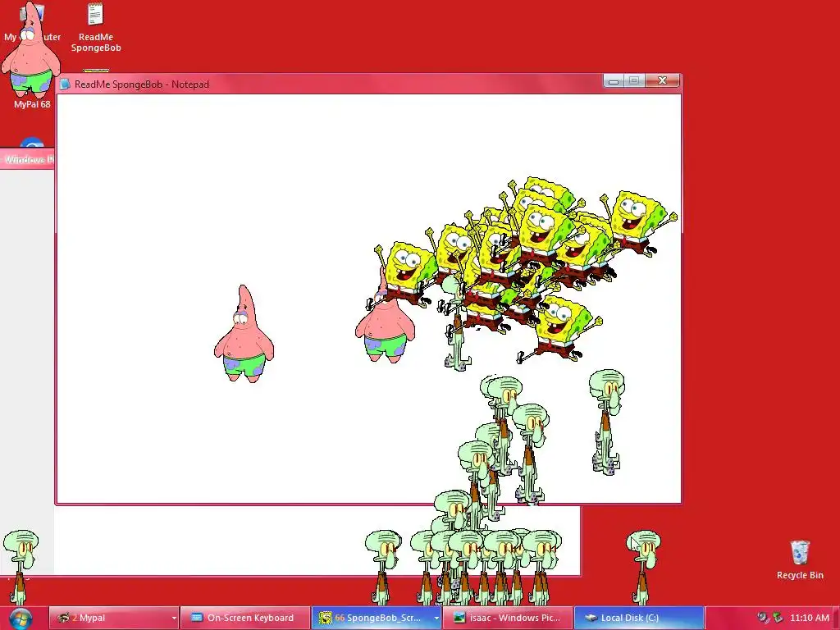
Task: Expand the SpongeBob_Scr taskbar group arrow
Action: pos(436,619)
